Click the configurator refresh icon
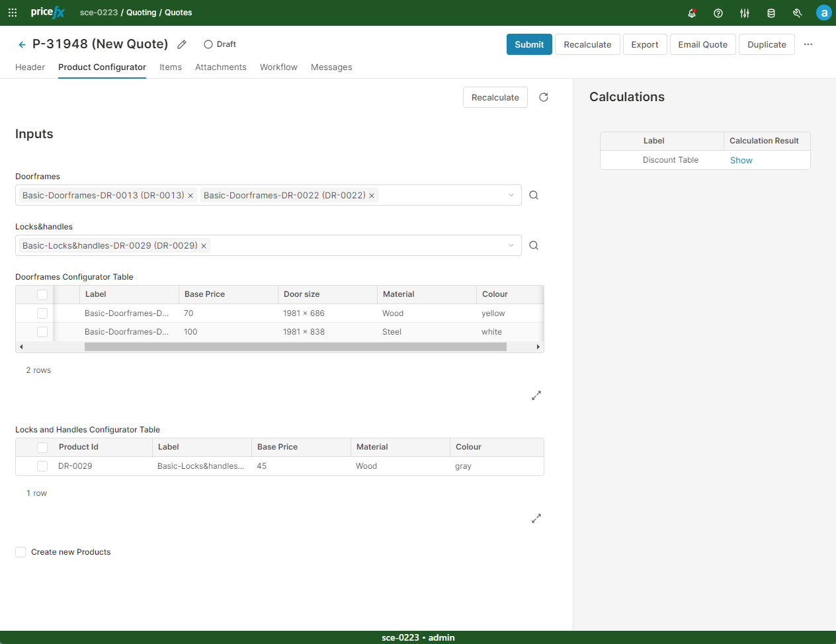836x644 pixels. point(544,97)
